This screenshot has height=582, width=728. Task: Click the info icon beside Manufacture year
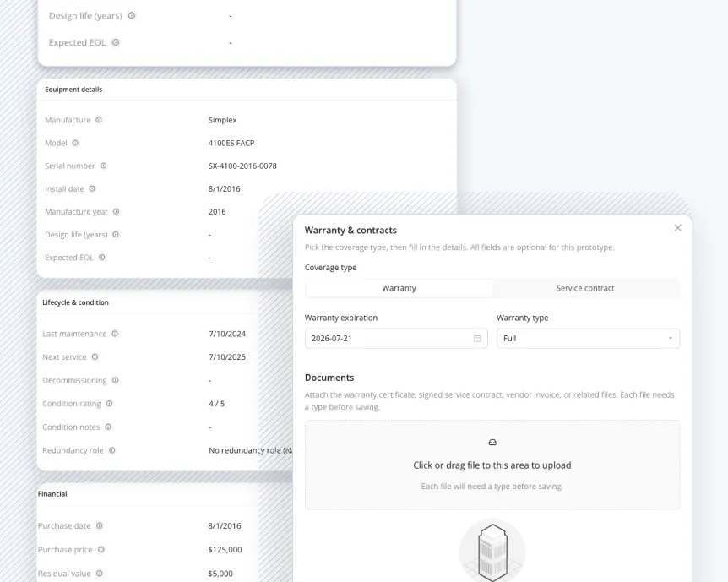tap(116, 211)
